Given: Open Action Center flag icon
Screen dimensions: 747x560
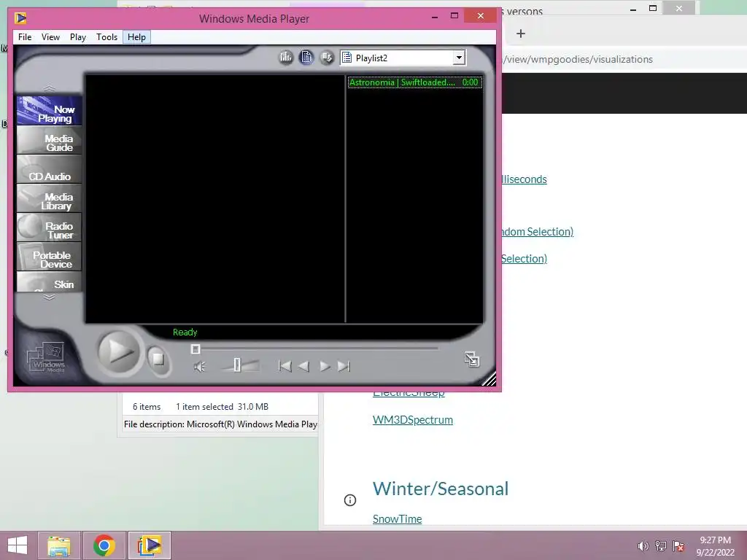Looking at the screenshot, I should pos(678,546).
